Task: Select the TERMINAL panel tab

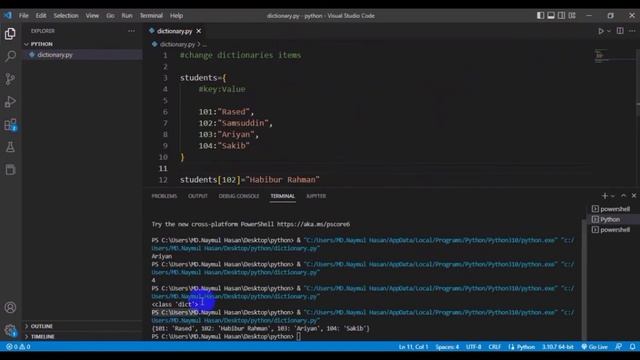Action: coord(282,196)
